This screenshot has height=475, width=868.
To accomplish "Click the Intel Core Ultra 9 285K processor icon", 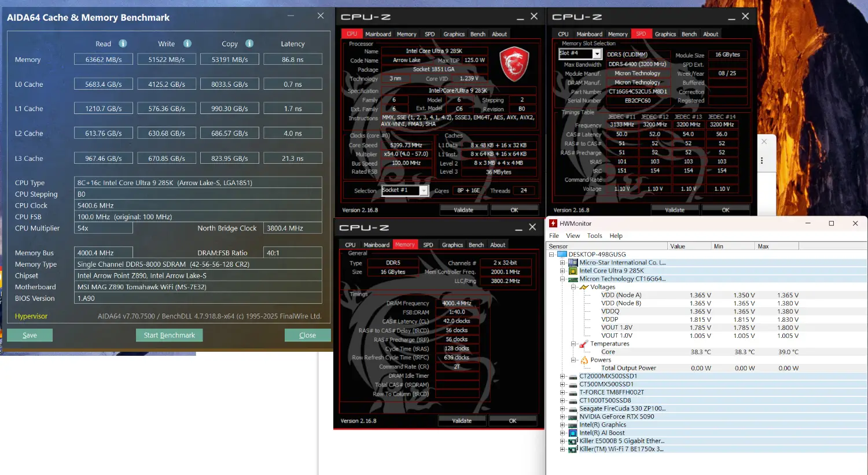I will click(x=573, y=271).
